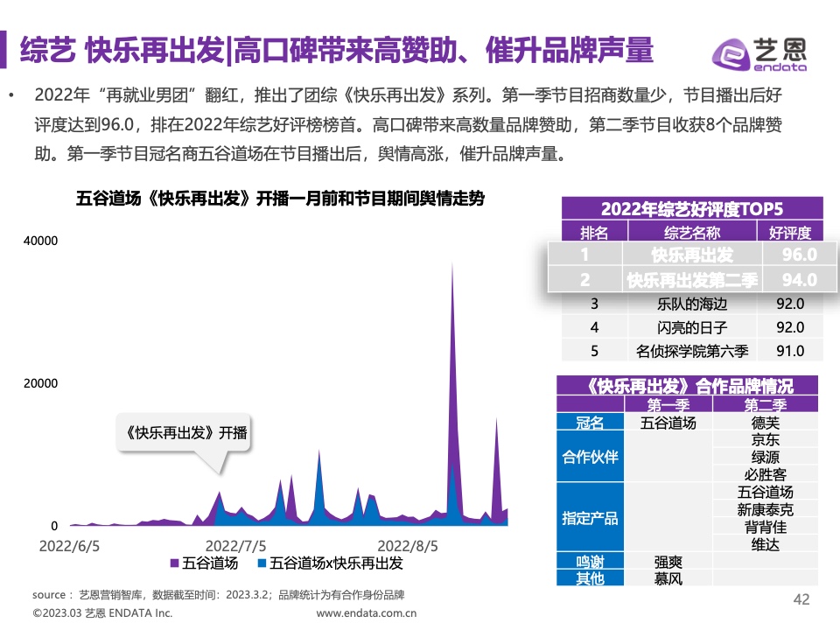The height and width of the screenshot is (630, 840).
Task: Click the 强爽 brand cell
Action: (x=668, y=562)
